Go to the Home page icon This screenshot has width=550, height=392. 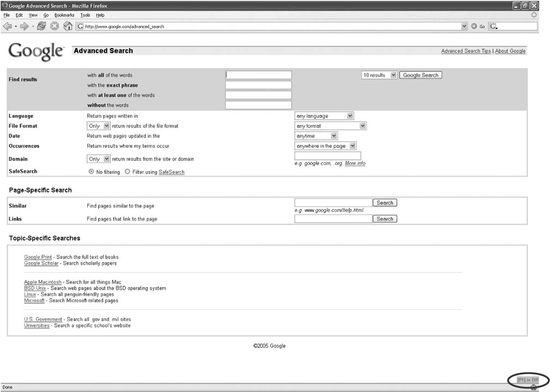[x=68, y=26]
